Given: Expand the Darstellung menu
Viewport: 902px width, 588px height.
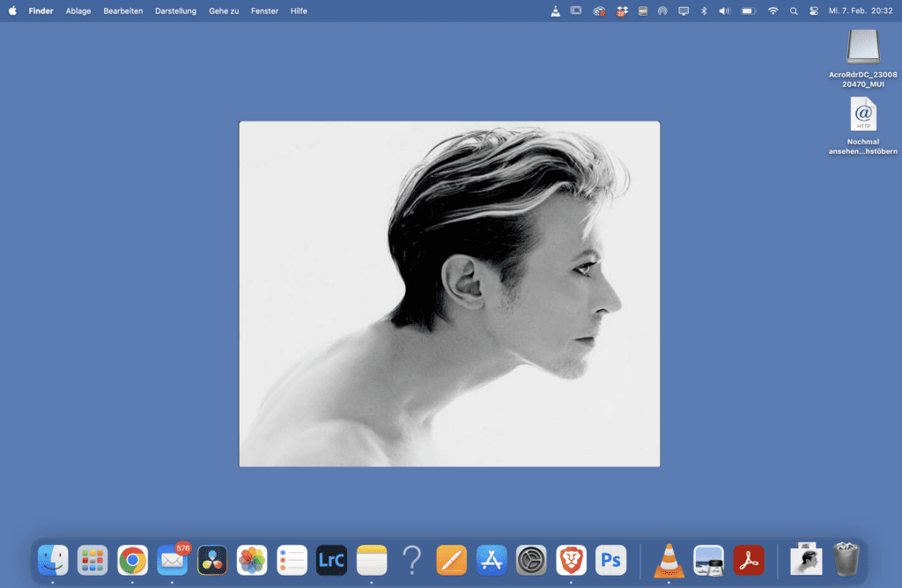Looking at the screenshot, I should tap(175, 11).
